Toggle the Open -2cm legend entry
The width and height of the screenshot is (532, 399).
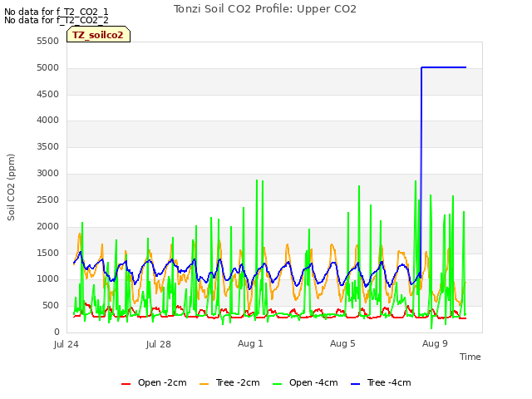coord(154,383)
